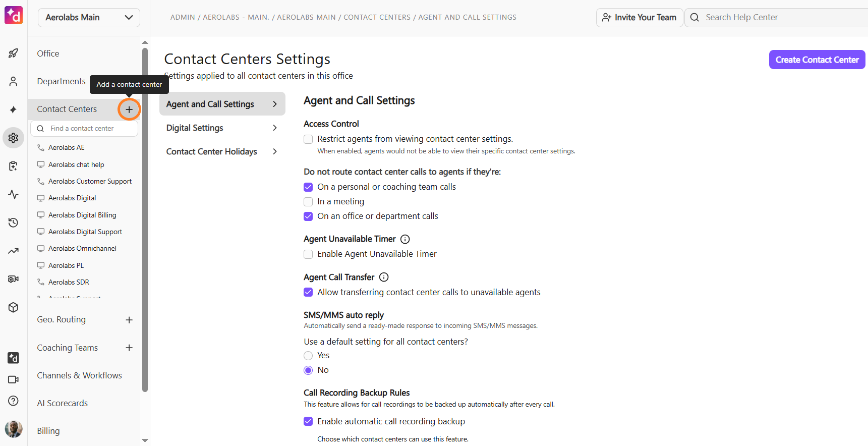Viewport: 868px width, 446px height.
Task: Open Aerolabs Digital contact center
Action: (72, 198)
